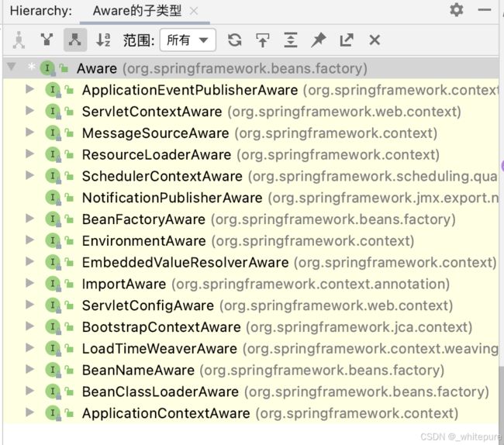Viewport: 504px width, 445px height.
Task: Select EmbeddedValueResolverAware row text
Action: 185,263
